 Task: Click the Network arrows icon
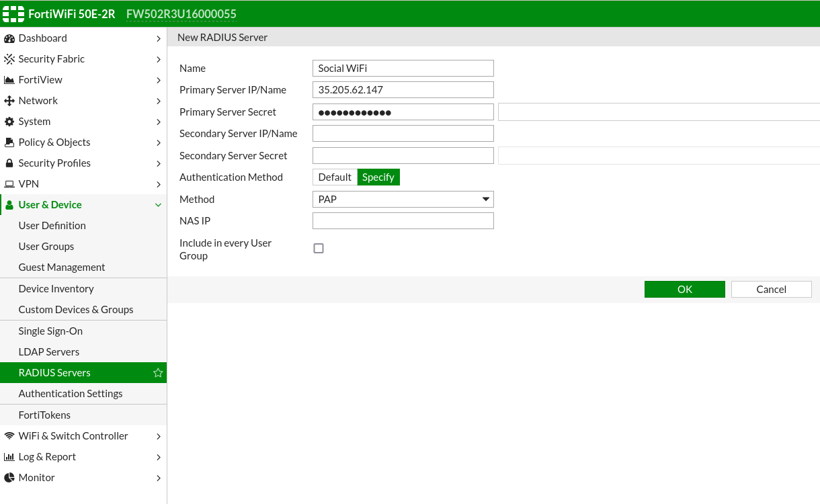click(x=9, y=101)
